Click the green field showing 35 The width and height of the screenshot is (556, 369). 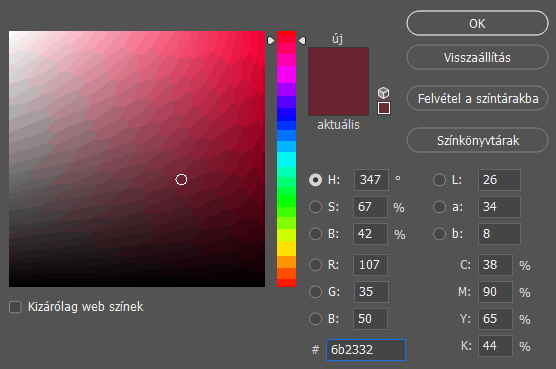[371, 292]
